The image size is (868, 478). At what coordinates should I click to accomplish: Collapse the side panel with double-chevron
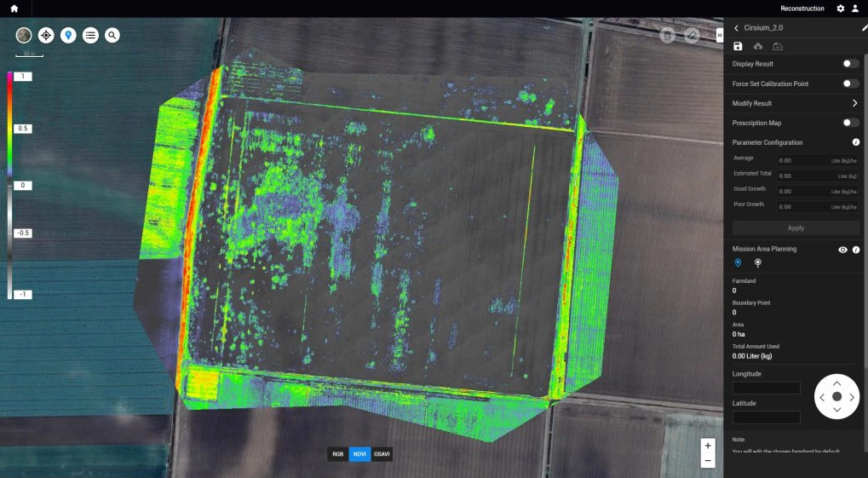tap(719, 36)
